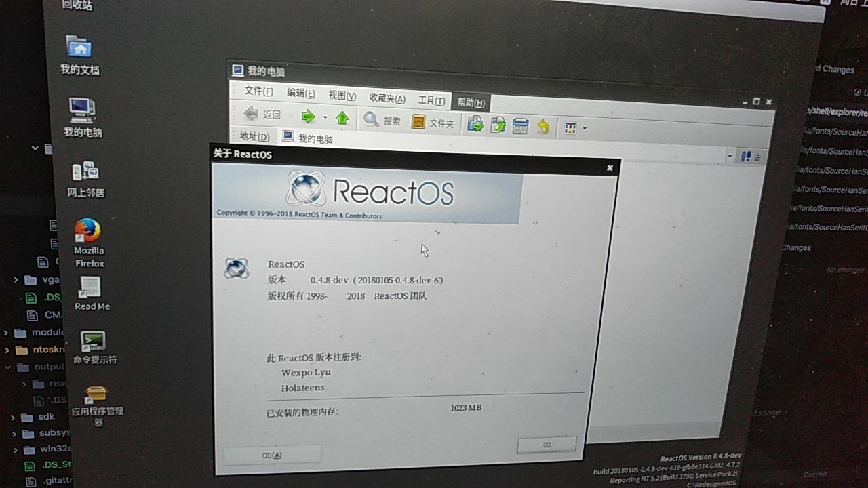Go up one folder level
The image size is (868, 488).
(342, 118)
